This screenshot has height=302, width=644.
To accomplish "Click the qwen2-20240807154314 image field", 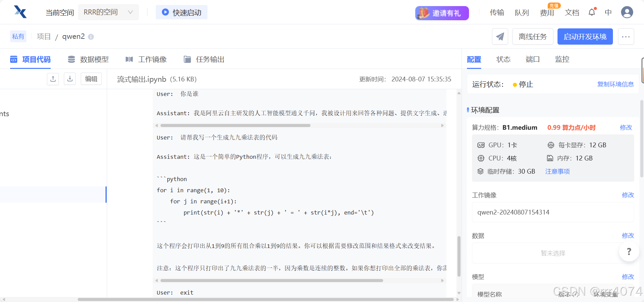I will [553, 212].
